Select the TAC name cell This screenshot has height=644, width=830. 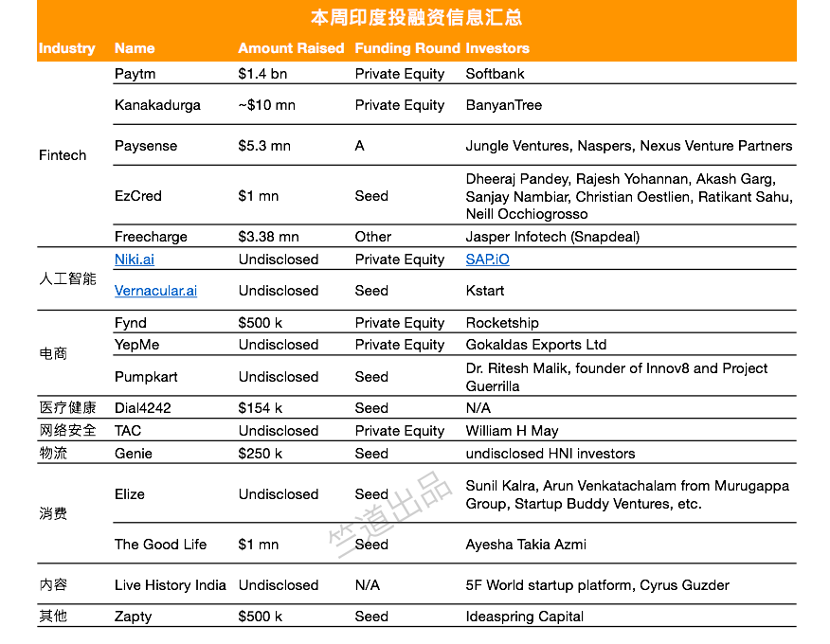pos(128,431)
